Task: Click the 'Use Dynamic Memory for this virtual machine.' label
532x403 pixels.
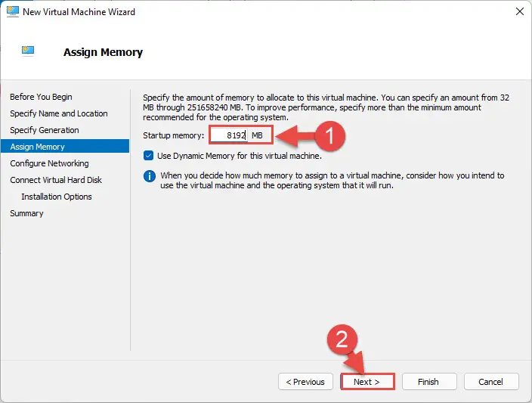Action: tap(240, 156)
